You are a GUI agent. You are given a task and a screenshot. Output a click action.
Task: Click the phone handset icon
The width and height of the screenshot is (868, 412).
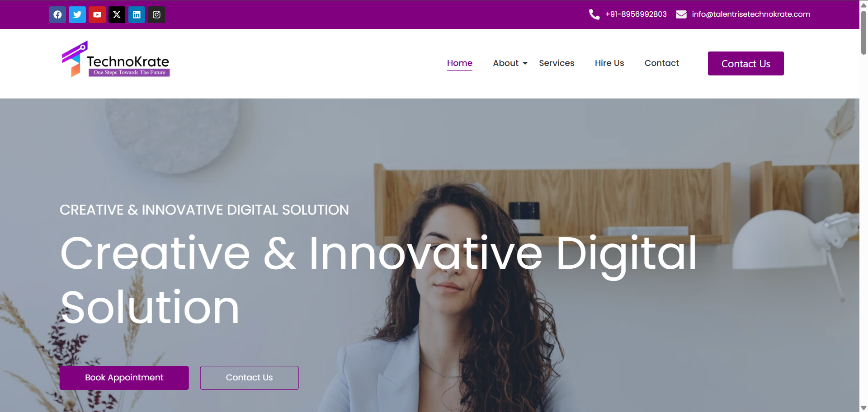pyautogui.click(x=594, y=14)
